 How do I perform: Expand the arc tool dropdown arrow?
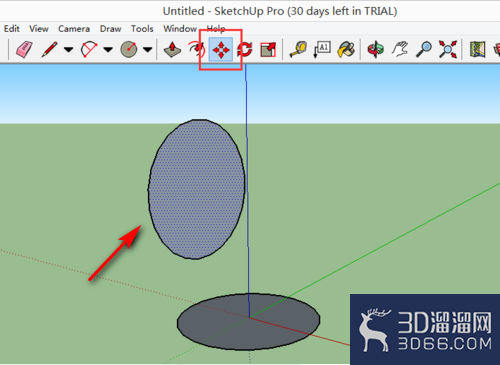(x=108, y=50)
